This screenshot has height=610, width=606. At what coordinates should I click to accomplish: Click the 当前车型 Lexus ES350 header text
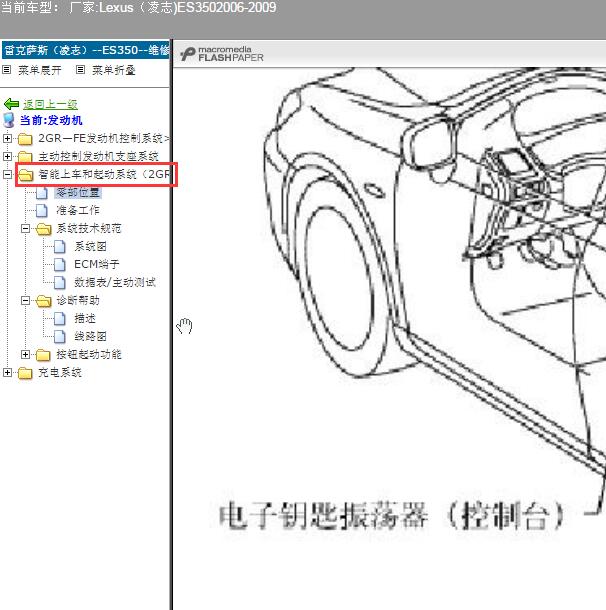click(138, 7)
